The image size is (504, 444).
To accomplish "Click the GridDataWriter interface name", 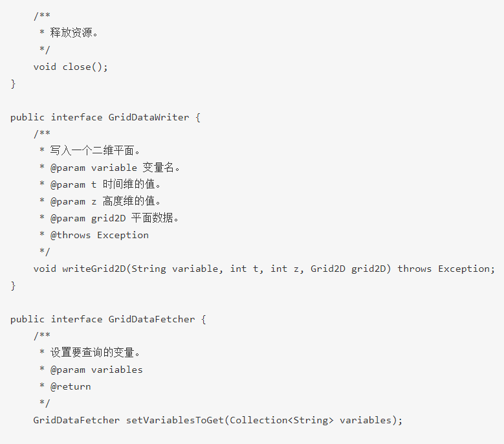I will [x=149, y=117].
